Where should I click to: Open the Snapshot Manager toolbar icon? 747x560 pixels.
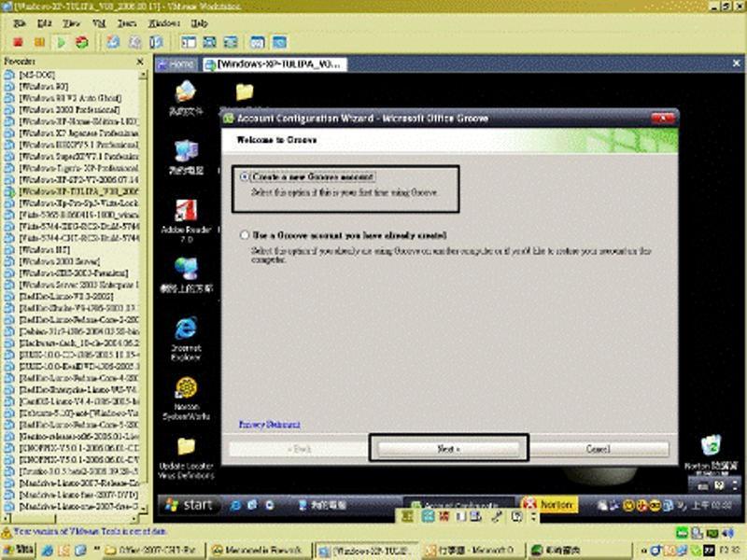pyautogui.click(x=156, y=42)
